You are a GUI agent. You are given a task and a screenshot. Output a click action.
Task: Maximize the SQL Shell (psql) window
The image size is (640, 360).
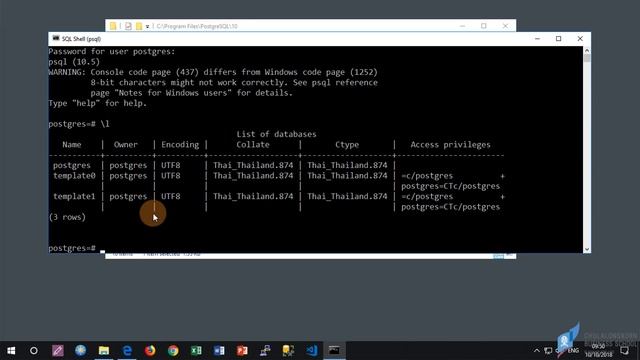[x=558, y=39]
